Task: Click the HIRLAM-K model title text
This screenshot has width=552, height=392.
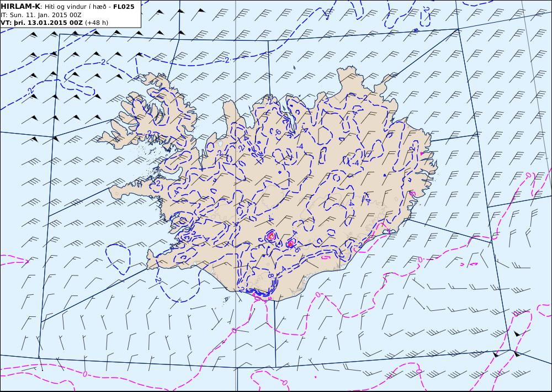Action: click(20, 7)
